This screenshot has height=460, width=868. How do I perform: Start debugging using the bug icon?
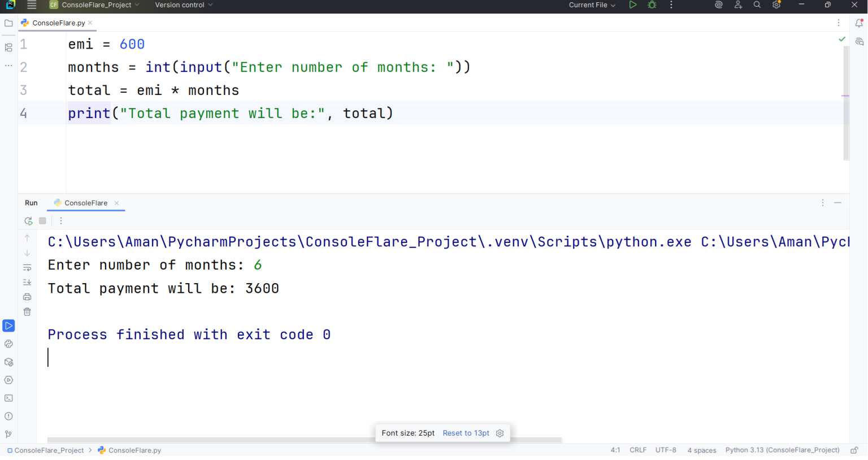[x=652, y=5]
